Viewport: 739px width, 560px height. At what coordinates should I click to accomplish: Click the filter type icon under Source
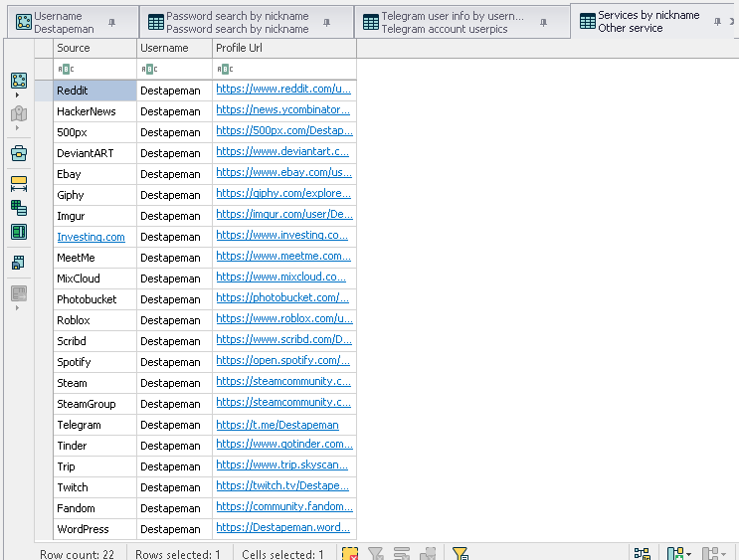[66, 70]
